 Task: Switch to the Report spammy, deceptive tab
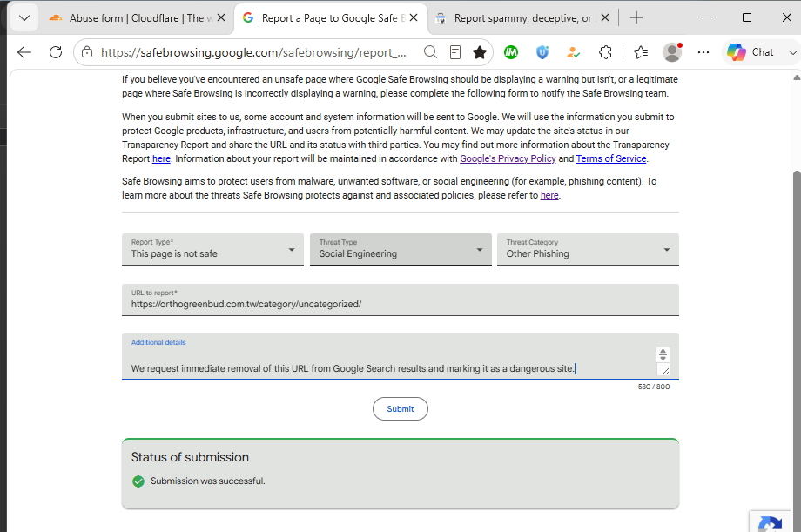coord(521,18)
